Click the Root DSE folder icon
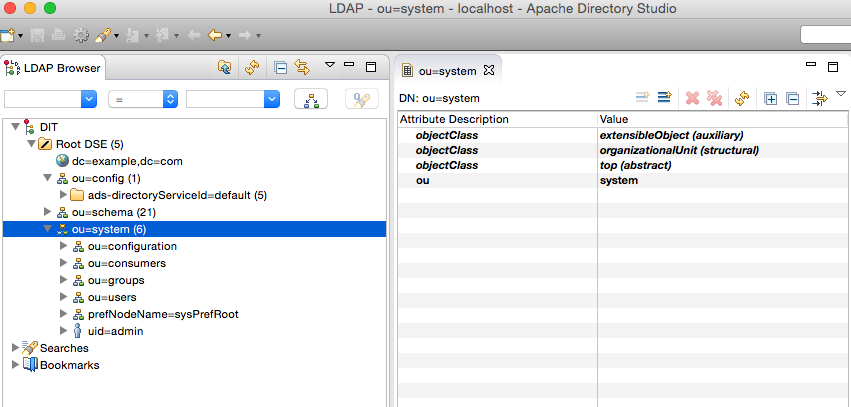Screen dimensions: 851x407 (45, 144)
